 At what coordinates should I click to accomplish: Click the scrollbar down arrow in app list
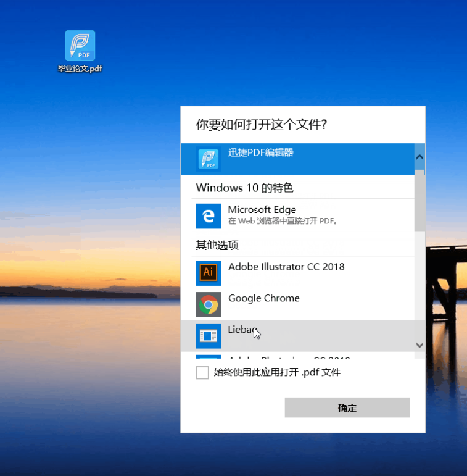[419, 345]
